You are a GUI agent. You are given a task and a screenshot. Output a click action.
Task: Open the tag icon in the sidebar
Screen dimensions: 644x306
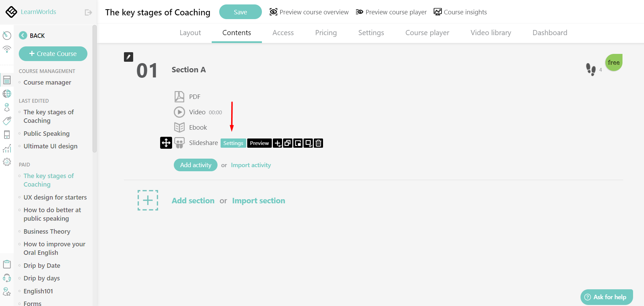7,121
